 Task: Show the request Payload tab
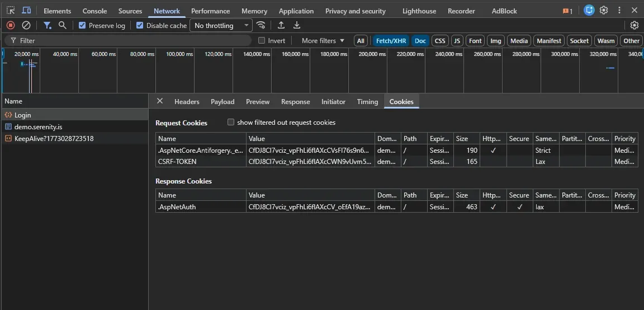click(x=222, y=101)
